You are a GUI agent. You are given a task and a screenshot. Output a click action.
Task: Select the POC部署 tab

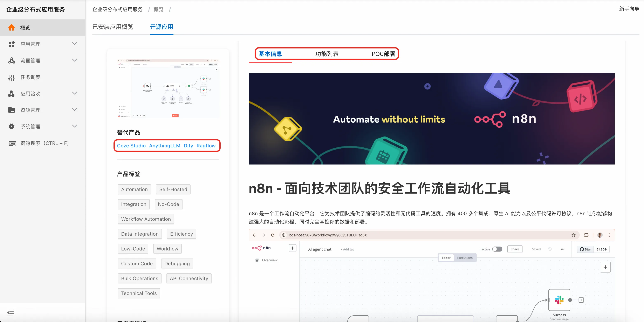pos(383,54)
